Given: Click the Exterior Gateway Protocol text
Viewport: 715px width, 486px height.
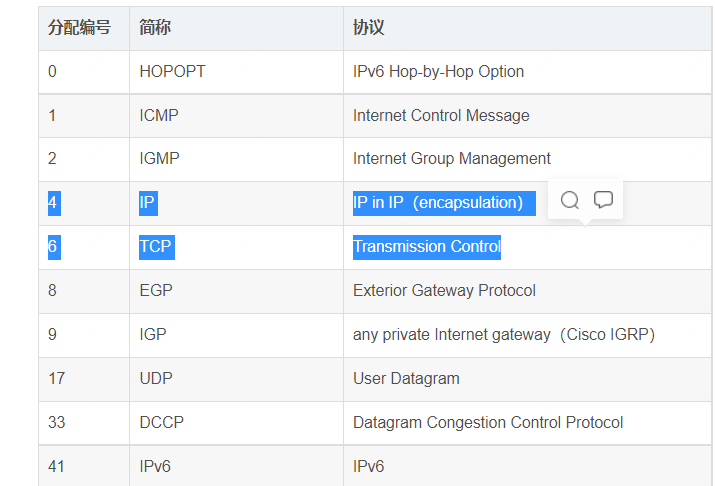Looking at the screenshot, I should coord(444,291).
